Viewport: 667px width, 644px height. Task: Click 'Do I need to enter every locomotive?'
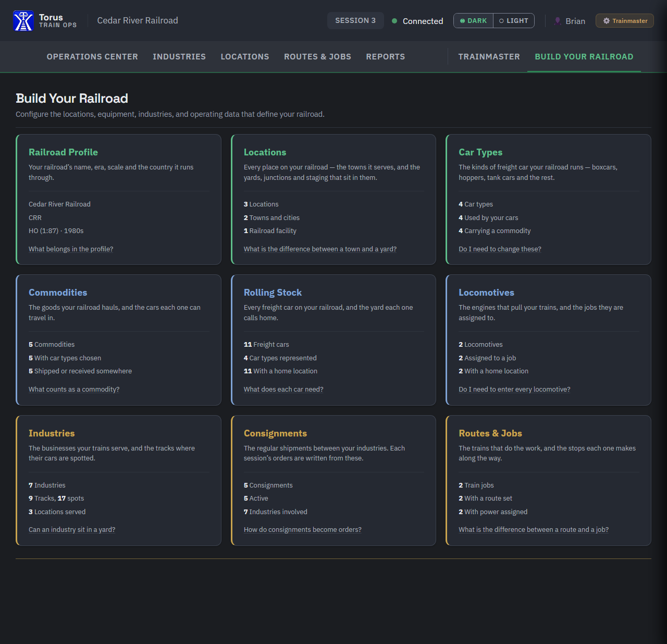(x=514, y=390)
